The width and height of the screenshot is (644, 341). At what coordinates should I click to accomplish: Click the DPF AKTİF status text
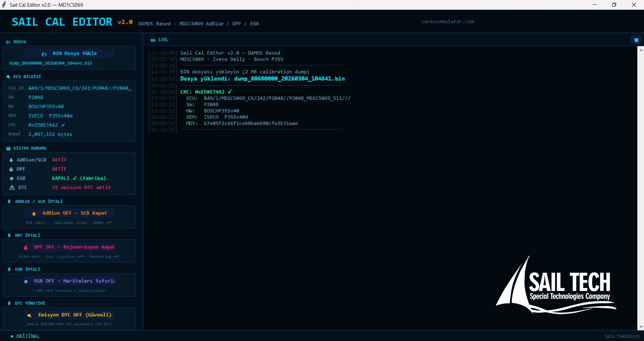pos(59,169)
